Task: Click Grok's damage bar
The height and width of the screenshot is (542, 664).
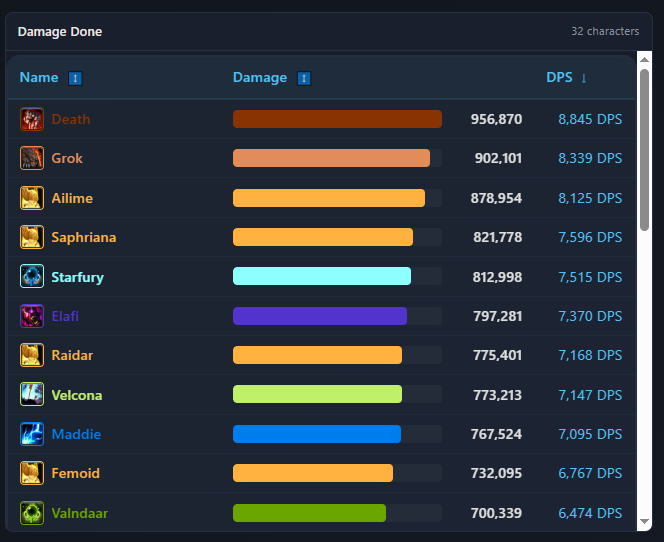Action: tap(332, 158)
